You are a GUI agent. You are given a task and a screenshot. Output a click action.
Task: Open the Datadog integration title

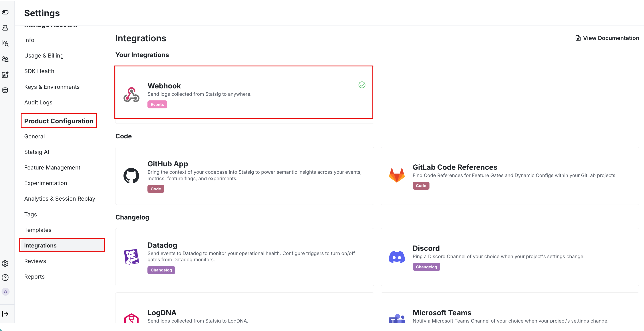(162, 245)
